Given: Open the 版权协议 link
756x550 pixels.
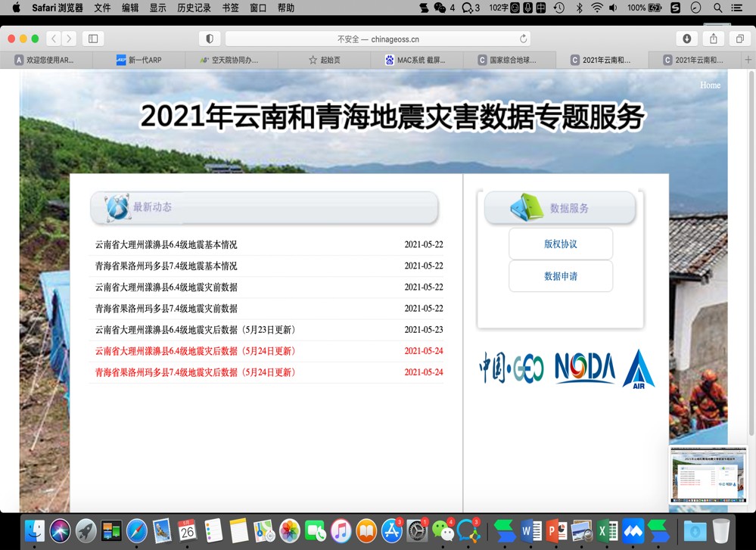Looking at the screenshot, I should click(x=560, y=244).
